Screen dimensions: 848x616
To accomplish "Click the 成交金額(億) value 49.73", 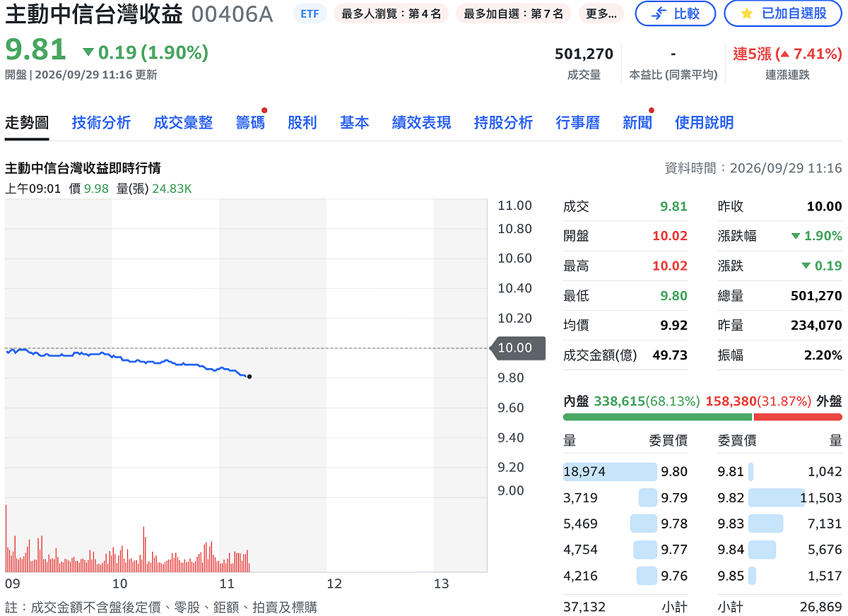I will (x=670, y=355).
